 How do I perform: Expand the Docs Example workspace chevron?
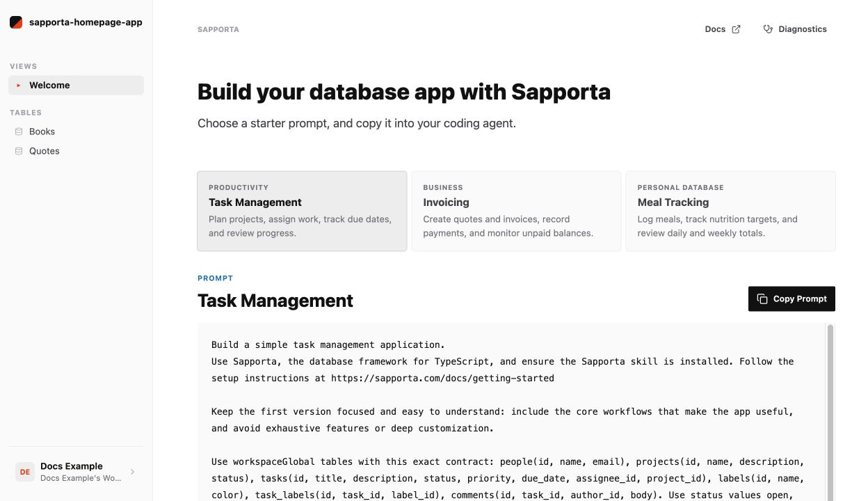[x=133, y=472]
